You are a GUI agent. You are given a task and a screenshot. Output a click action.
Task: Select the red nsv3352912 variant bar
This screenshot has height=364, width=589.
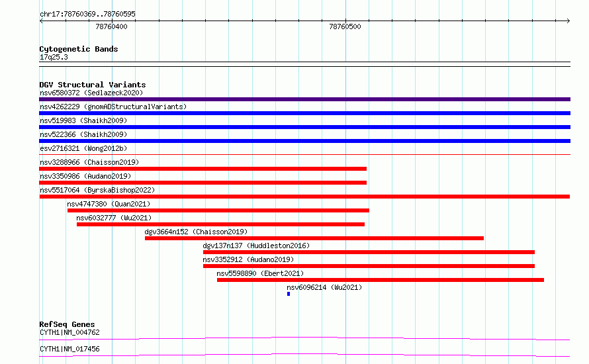click(x=369, y=266)
